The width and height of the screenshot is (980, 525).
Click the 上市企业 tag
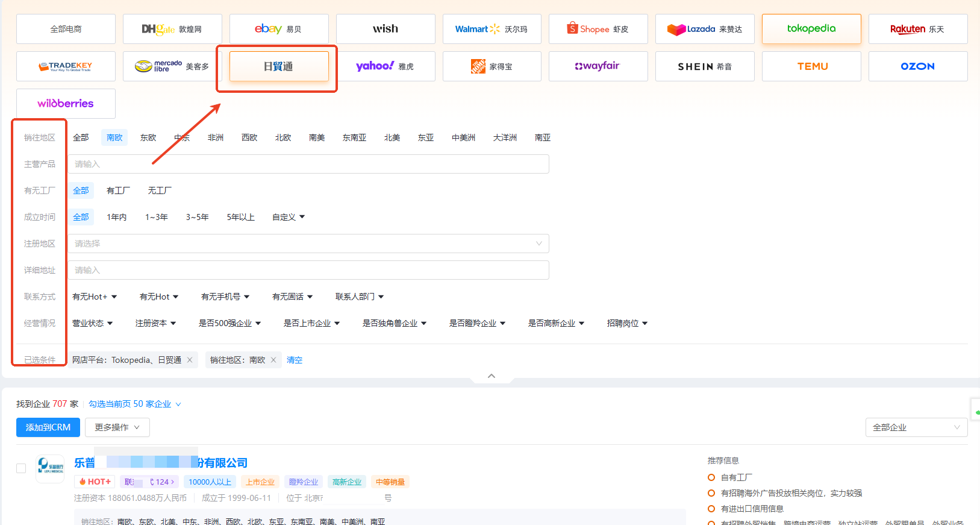(260, 482)
